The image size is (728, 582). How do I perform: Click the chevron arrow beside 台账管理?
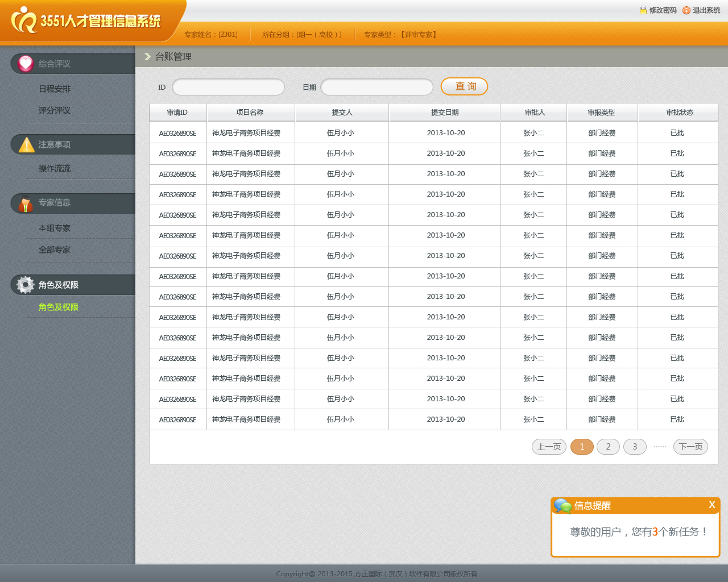coord(147,56)
